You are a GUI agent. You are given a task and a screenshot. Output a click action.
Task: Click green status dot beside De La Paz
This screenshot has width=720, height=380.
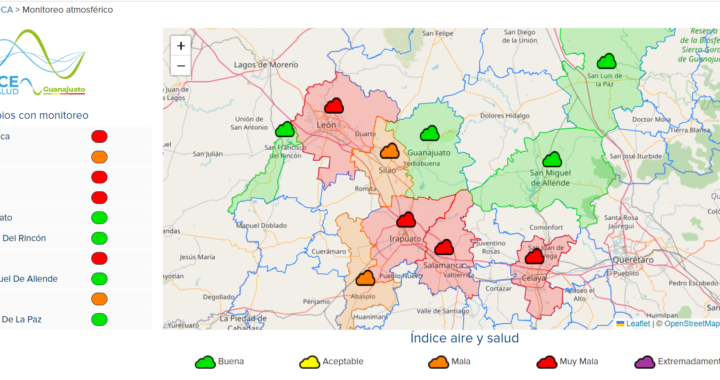99,319
